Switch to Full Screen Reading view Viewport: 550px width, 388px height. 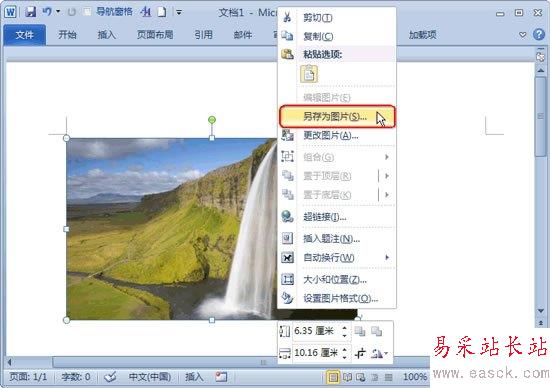pos(347,377)
